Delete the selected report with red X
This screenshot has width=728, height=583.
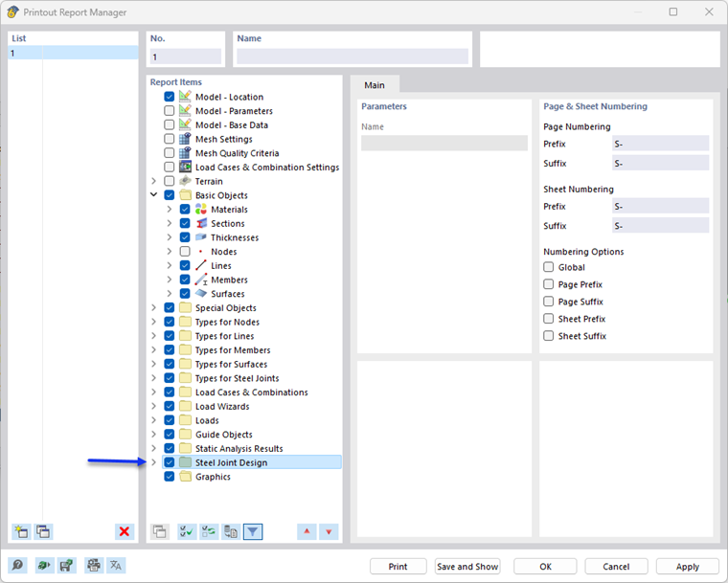[x=125, y=531]
